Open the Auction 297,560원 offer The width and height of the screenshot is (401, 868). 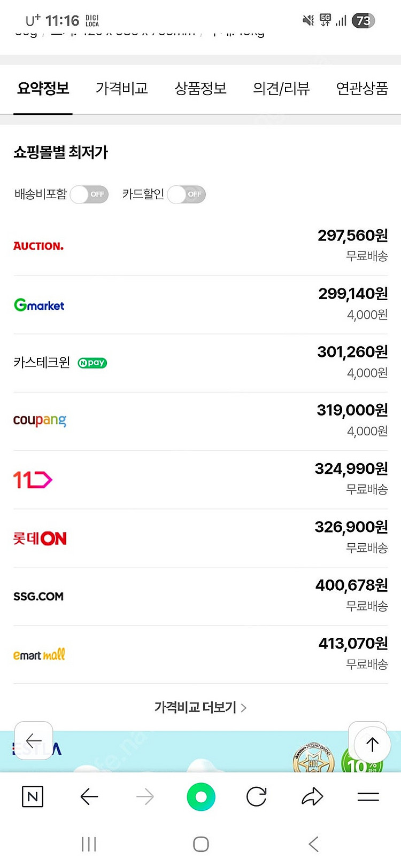[x=200, y=246]
